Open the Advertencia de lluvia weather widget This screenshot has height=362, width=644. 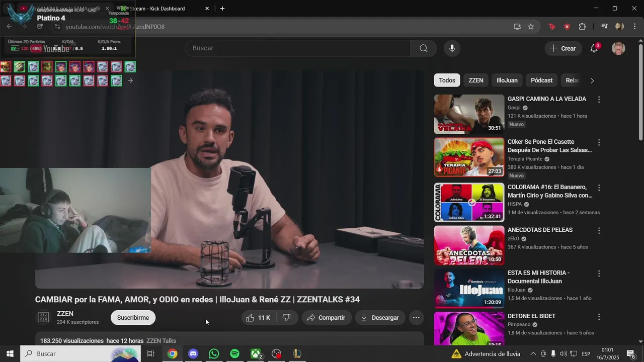(486, 354)
